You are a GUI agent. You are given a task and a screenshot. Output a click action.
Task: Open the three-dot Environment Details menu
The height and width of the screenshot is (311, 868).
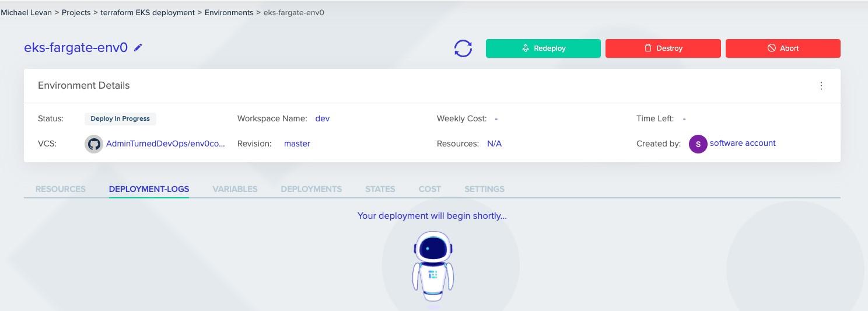point(821,86)
